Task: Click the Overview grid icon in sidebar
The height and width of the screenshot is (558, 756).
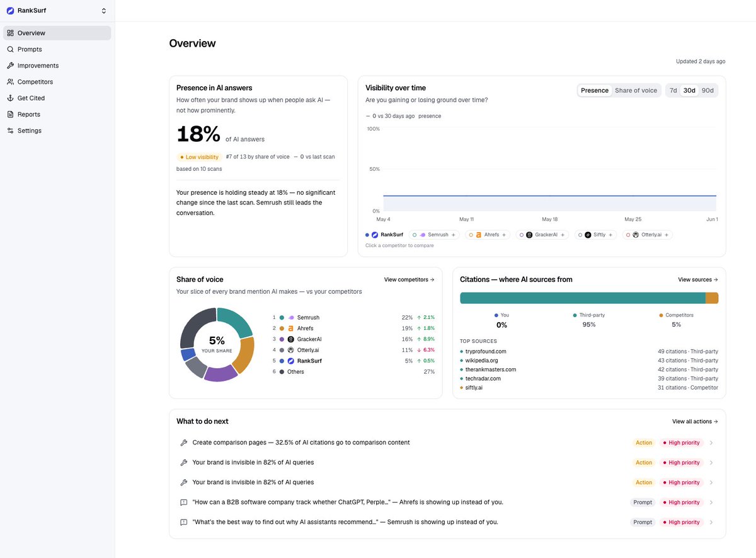Action: 11,33
